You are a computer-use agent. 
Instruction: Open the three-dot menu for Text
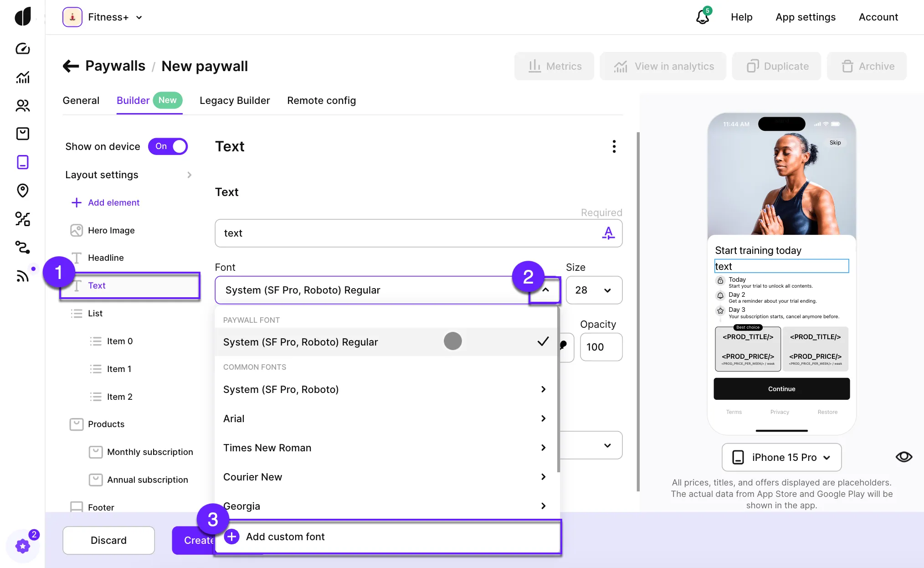(x=614, y=146)
